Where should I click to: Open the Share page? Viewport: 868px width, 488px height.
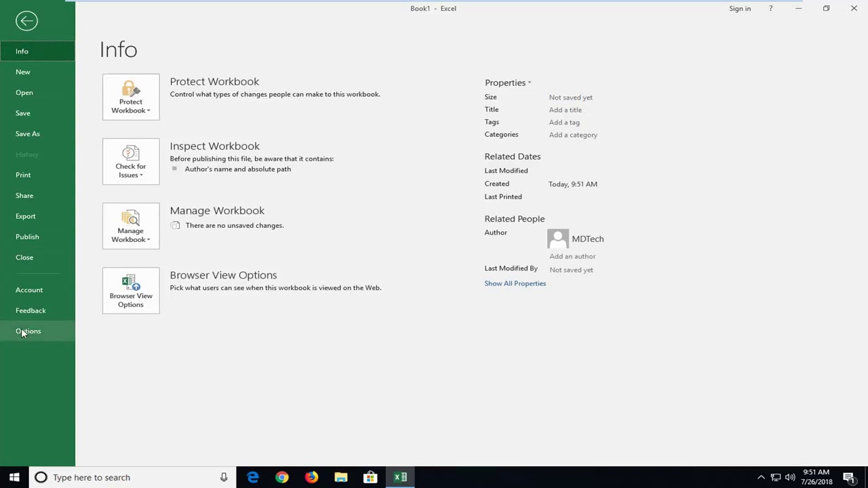click(37, 195)
